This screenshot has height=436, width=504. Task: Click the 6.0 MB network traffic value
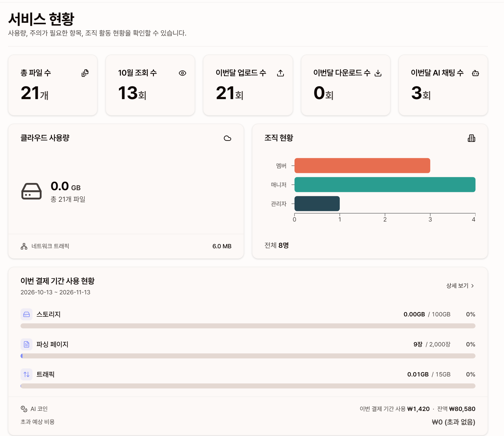click(222, 246)
